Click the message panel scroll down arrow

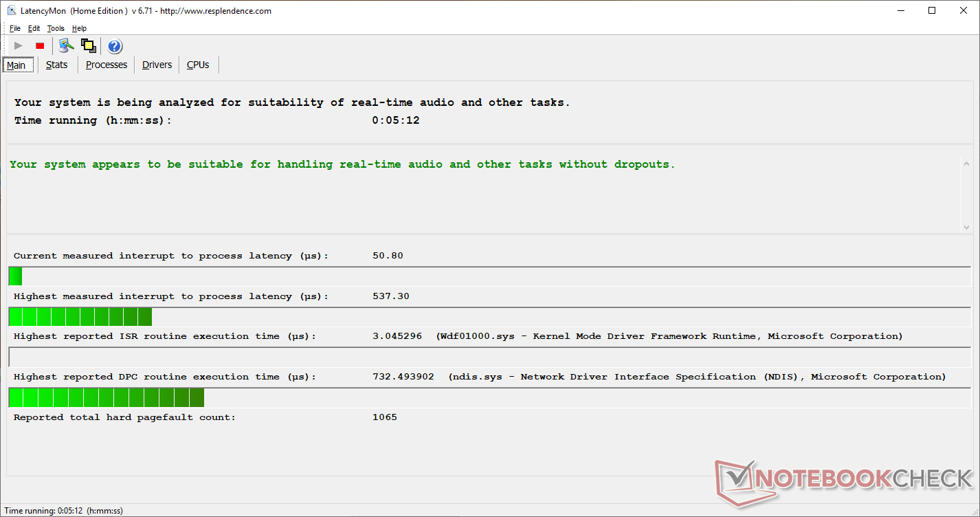point(966,227)
